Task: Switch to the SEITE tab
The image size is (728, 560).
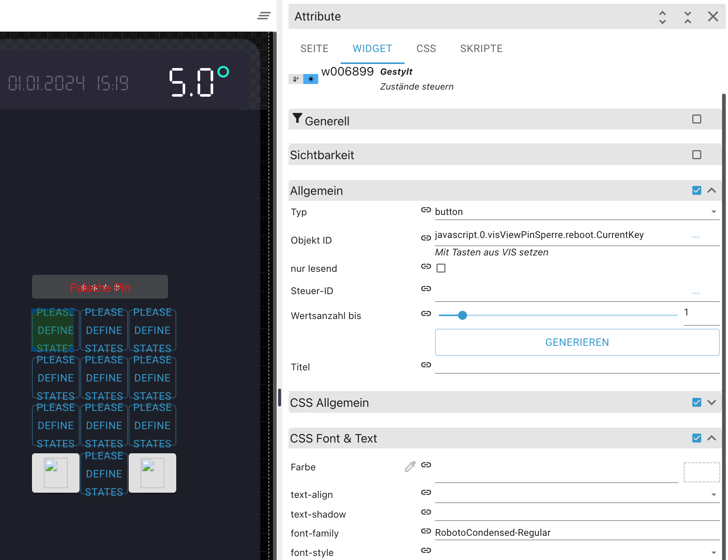Action: (x=315, y=49)
